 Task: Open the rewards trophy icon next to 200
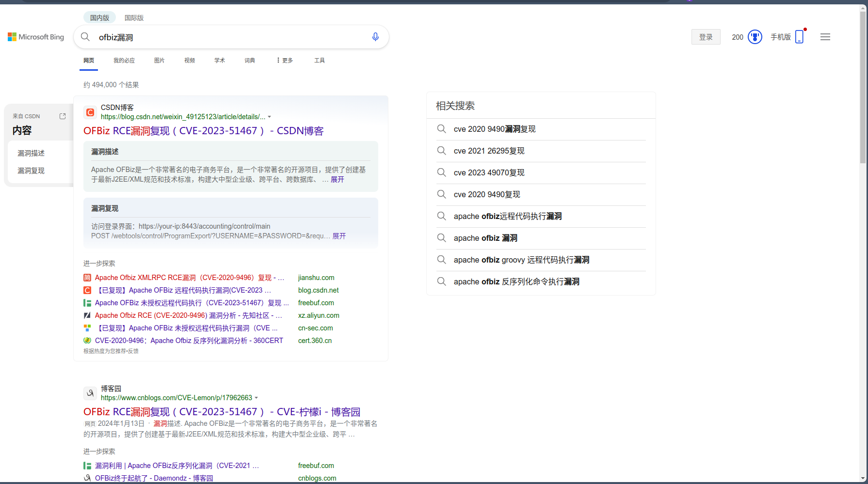(x=755, y=37)
